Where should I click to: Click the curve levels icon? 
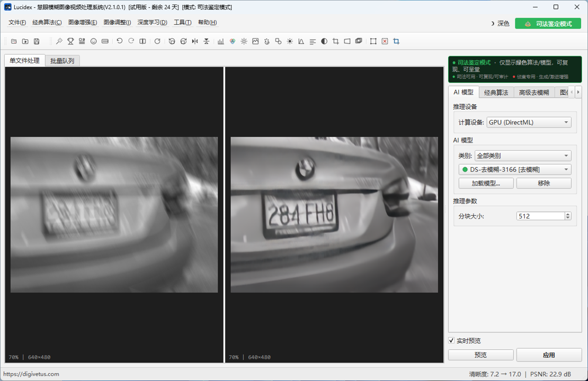click(301, 41)
